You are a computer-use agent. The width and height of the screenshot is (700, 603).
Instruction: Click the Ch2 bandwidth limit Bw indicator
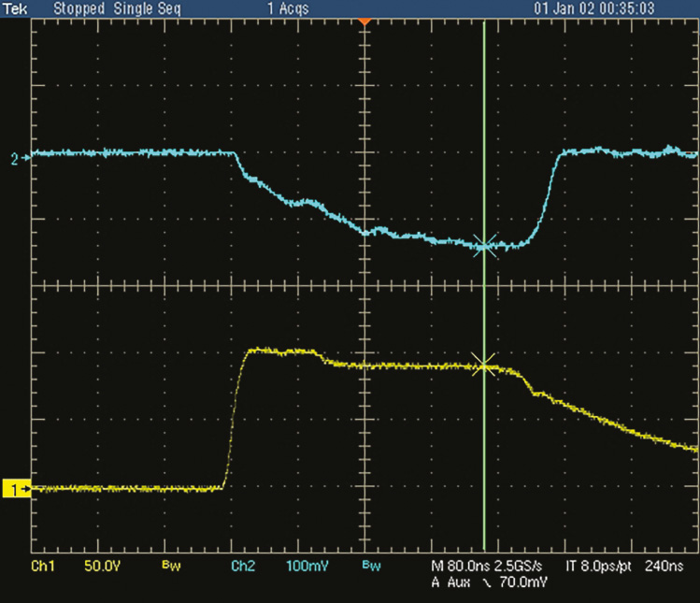click(369, 567)
